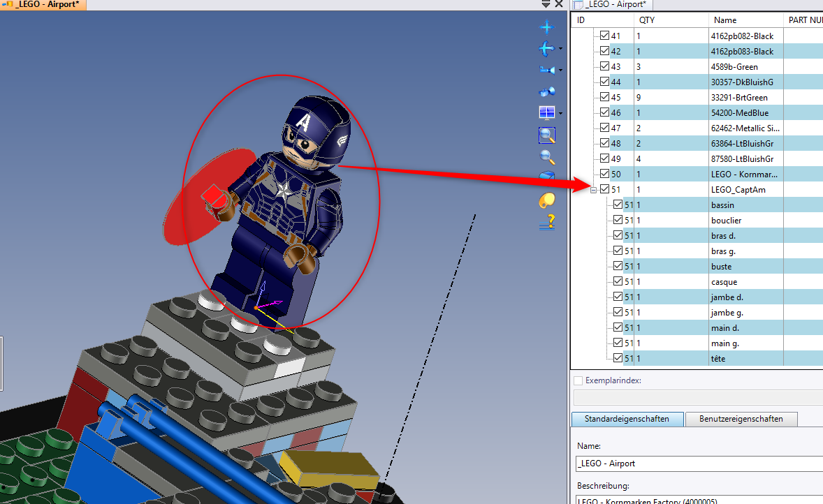Select the main g. part name
Screen dimensions: 823x504
click(x=725, y=343)
